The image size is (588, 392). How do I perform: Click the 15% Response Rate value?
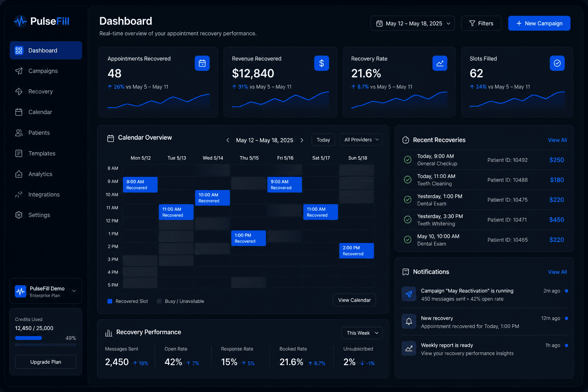[229, 362]
